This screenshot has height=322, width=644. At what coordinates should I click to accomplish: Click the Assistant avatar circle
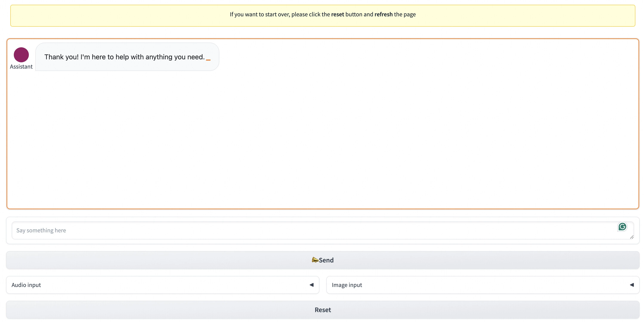pos(21,55)
